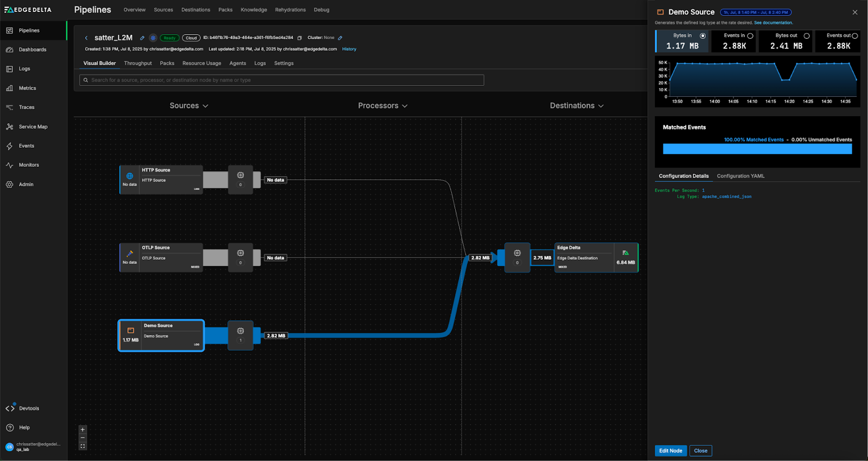
Task: Select the Events in radio button
Action: click(x=750, y=36)
